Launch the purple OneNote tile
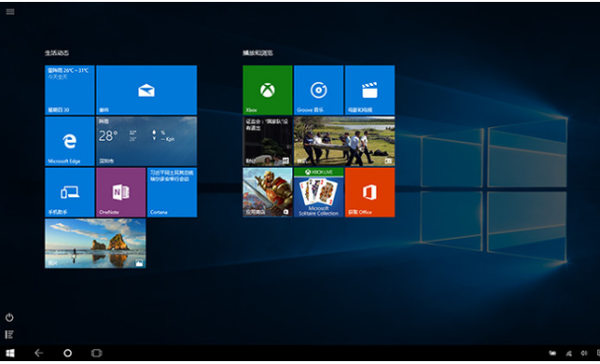Viewport: 600px width, 364px height. [121, 192]
